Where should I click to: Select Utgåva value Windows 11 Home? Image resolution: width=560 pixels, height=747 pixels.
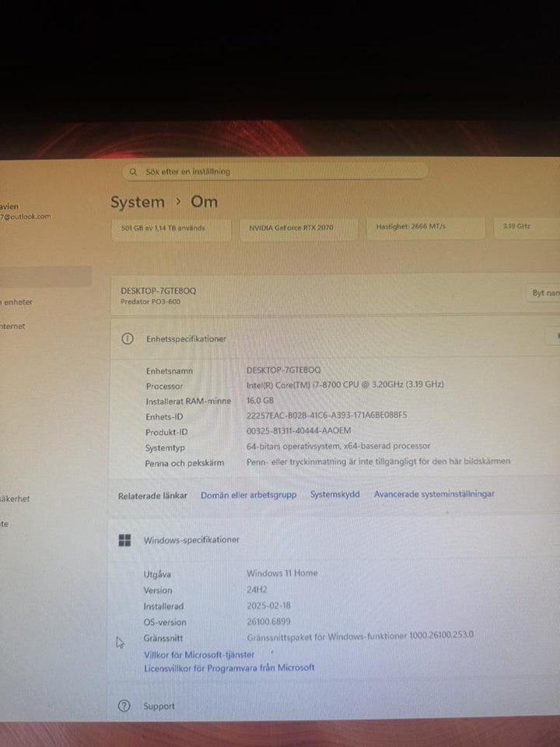point(282,573)
